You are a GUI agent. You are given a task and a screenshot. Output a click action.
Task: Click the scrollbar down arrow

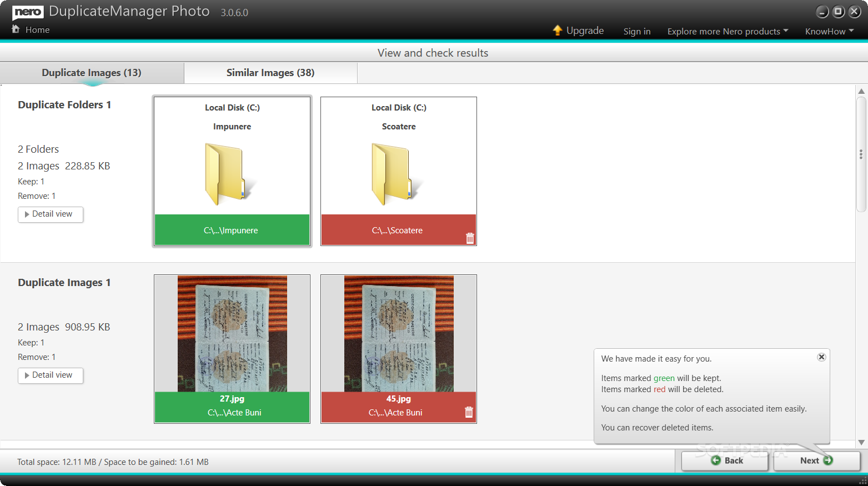tap(861, 443)
